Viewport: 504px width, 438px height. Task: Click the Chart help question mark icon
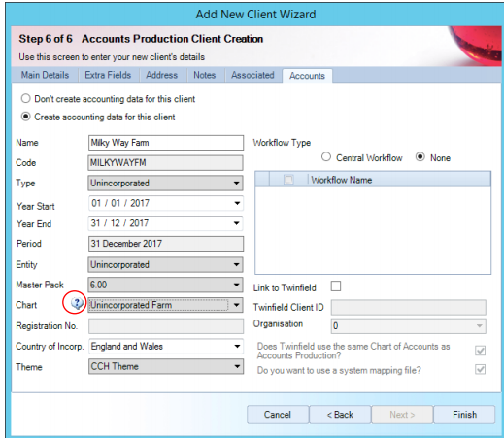77,303
